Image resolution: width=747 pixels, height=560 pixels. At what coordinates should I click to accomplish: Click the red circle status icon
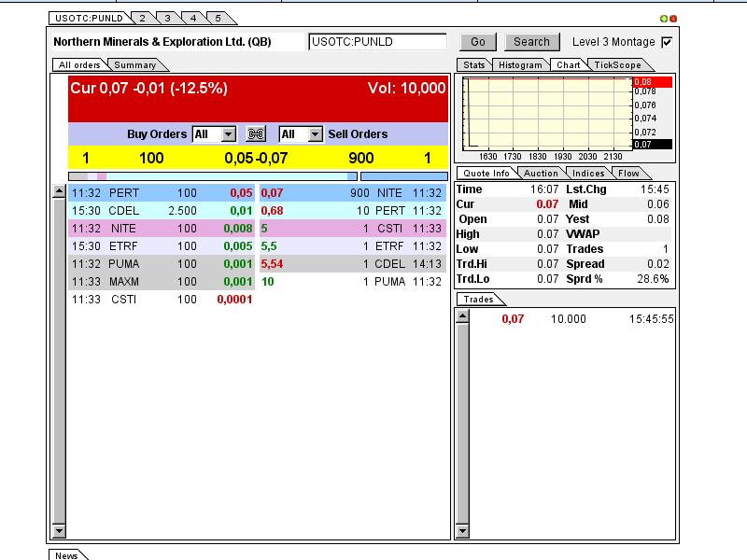(673, 19)
